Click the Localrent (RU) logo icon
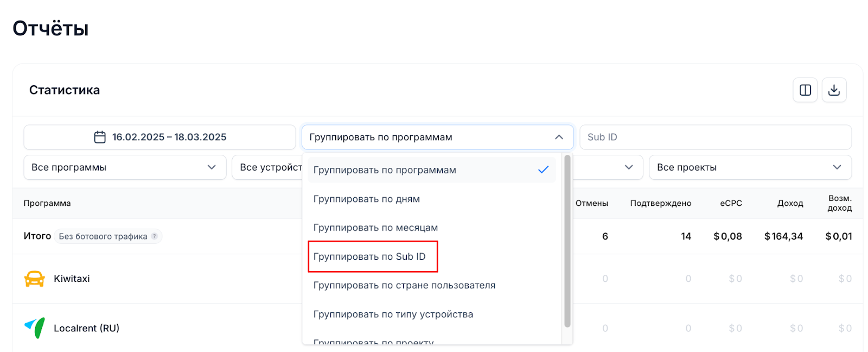868x352 pixels. (35, 328)
